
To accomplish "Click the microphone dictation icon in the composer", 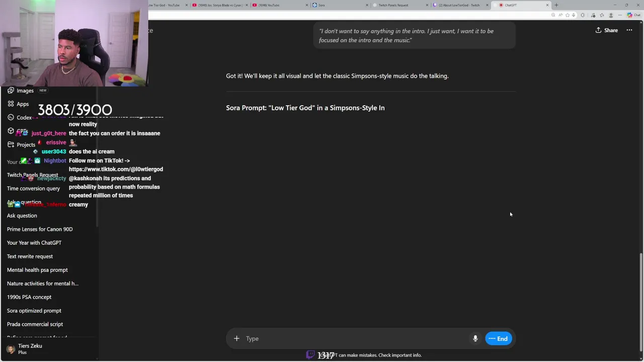I will [x=475, y=338].
